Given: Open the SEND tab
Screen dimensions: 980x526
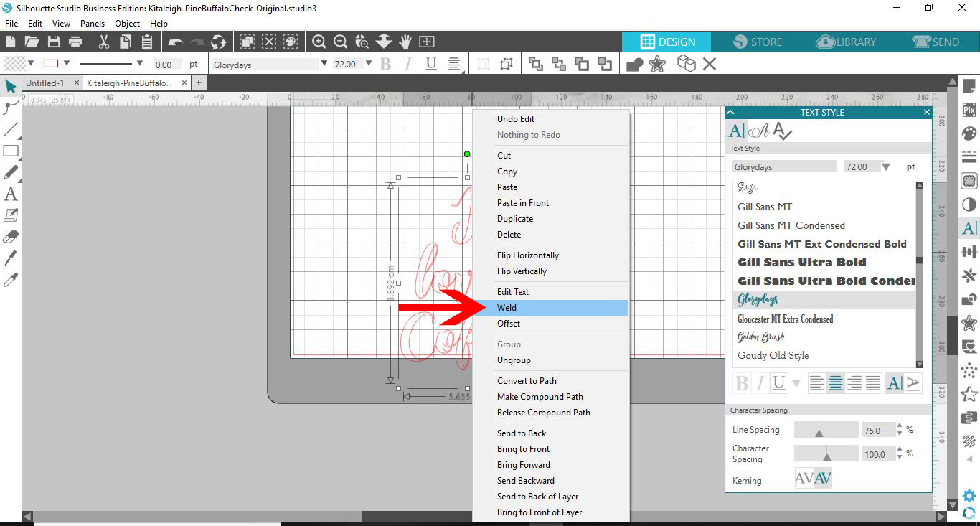Looking at the screenshot, I should point(936,42).
